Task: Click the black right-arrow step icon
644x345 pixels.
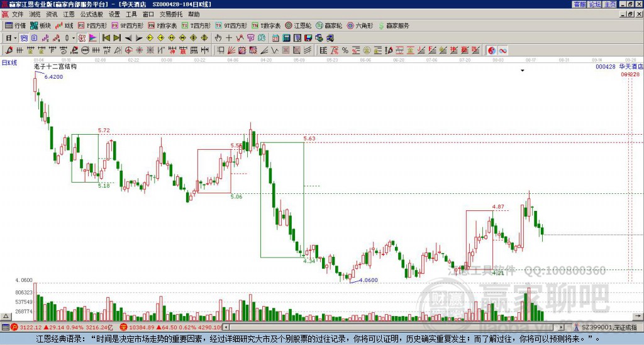Action: (139, 38)
